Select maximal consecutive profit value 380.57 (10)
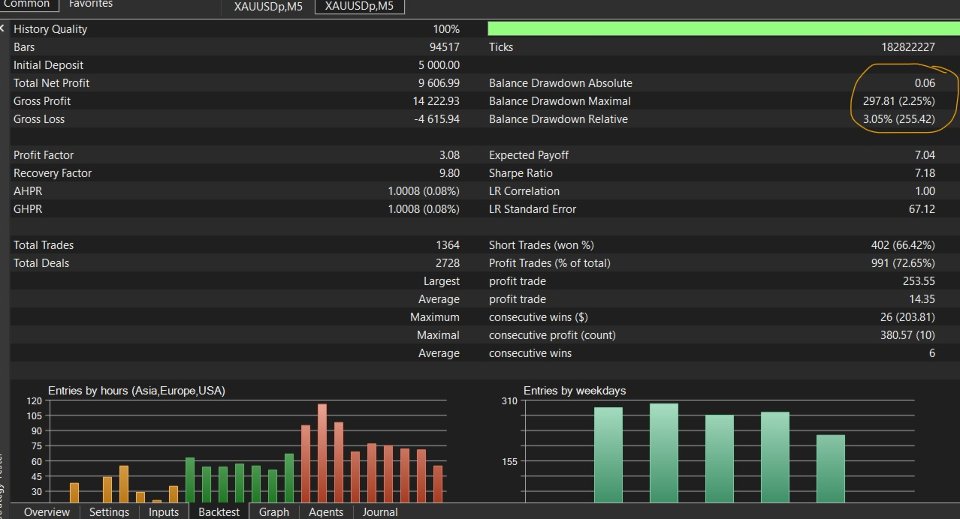Viewport: 960px width, 519px height. 907,335
